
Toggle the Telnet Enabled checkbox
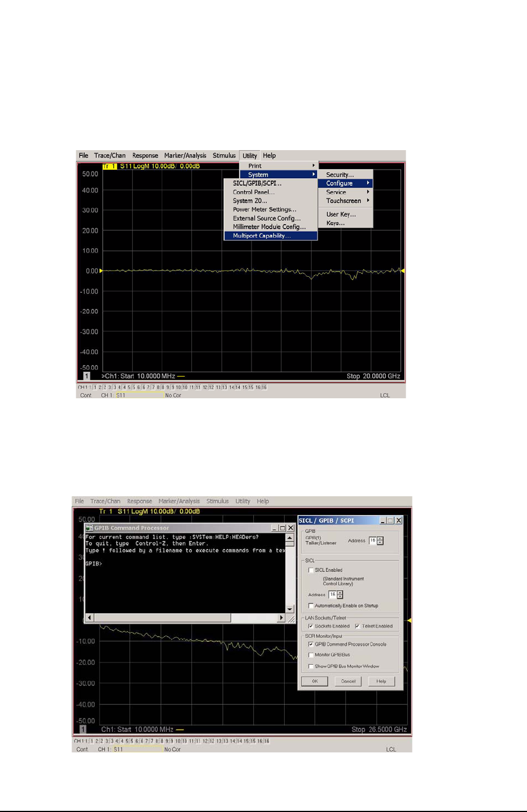(357, 626)
